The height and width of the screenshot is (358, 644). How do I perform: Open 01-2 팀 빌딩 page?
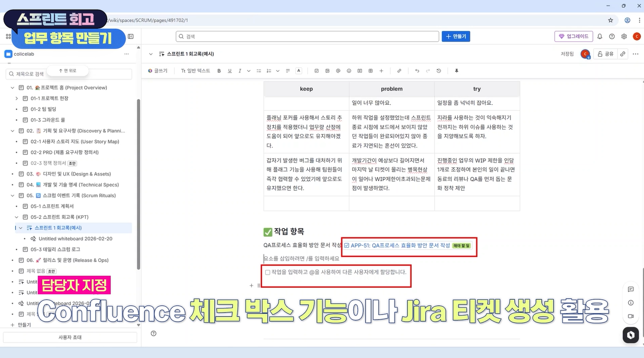pos(44,109)
